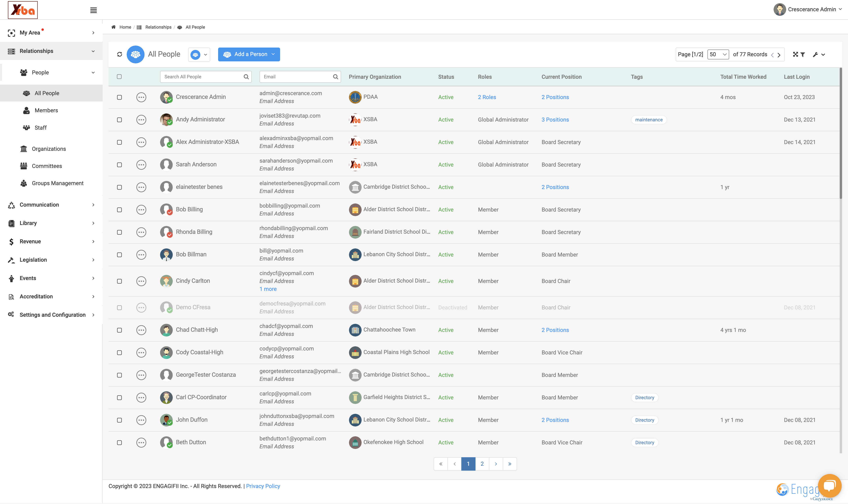
Task: Check the Crescerance Admin row checkbox
Action: pos(120,97)
